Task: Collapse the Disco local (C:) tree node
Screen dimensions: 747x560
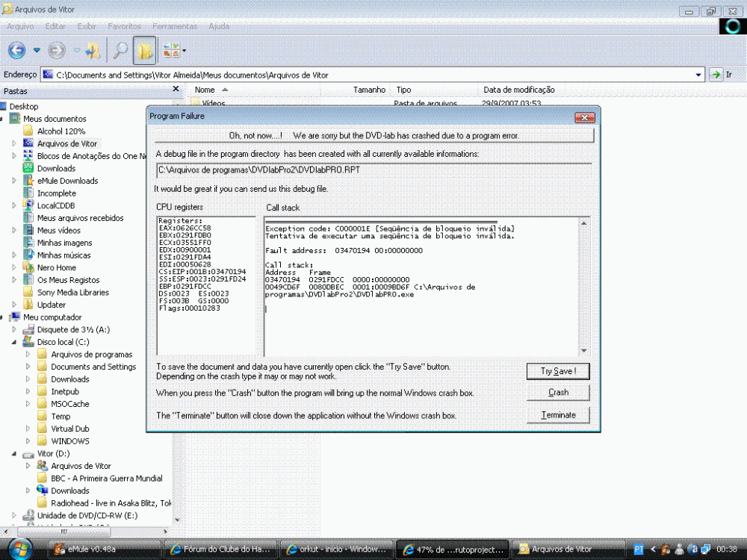Action: point(14,342)
